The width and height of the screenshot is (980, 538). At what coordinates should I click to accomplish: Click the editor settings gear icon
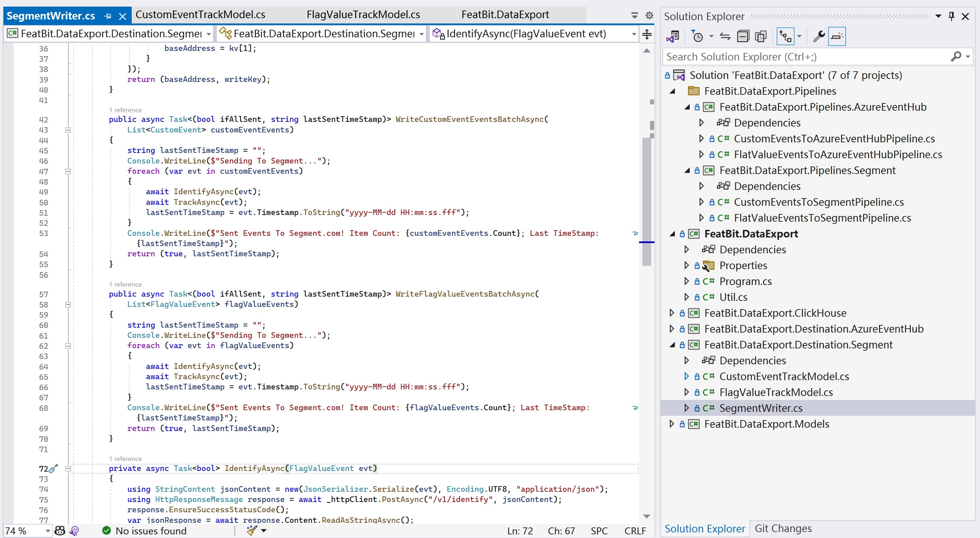click(649, 15)
